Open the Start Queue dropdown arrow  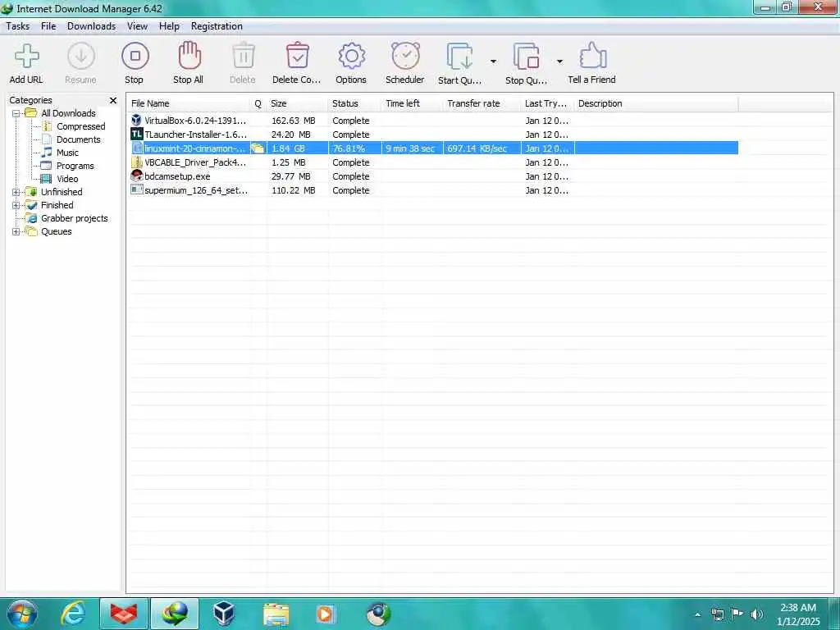(493, 62)
